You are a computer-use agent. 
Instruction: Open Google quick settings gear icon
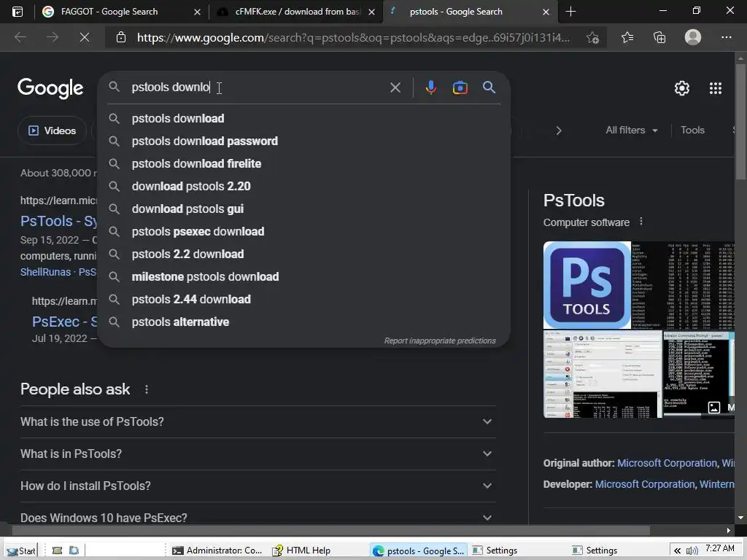coord(682,88)
